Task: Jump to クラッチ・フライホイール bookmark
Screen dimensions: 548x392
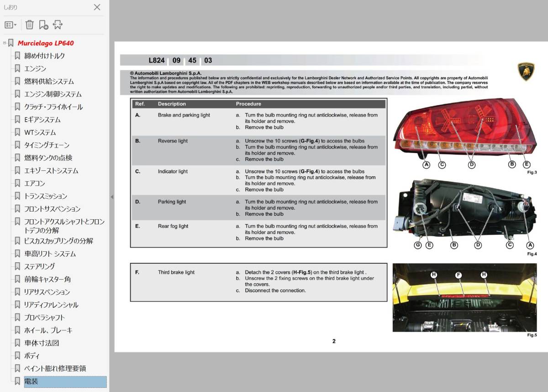Action: click(x=53, y=107)
